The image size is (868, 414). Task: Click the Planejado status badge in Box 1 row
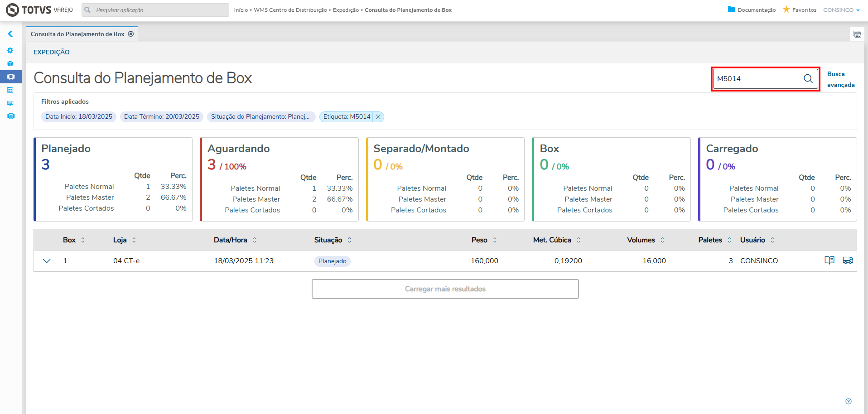tap(333, 261)
